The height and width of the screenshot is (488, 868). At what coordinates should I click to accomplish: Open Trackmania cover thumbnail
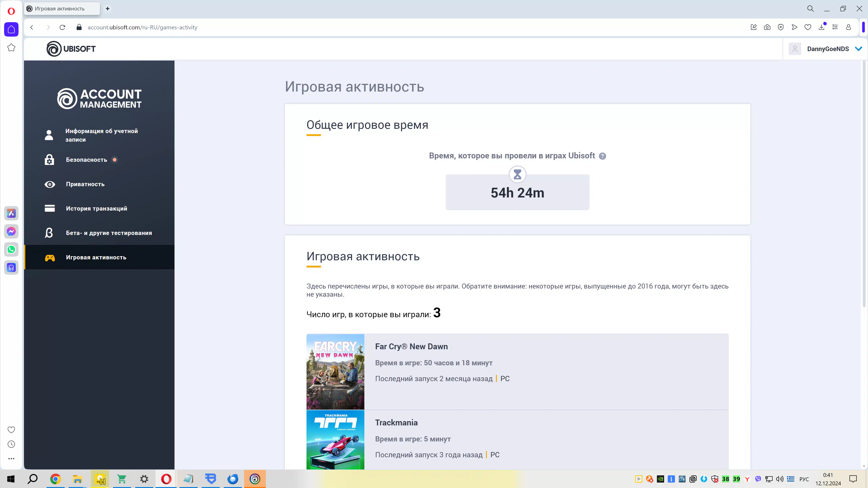pos(335,439)
